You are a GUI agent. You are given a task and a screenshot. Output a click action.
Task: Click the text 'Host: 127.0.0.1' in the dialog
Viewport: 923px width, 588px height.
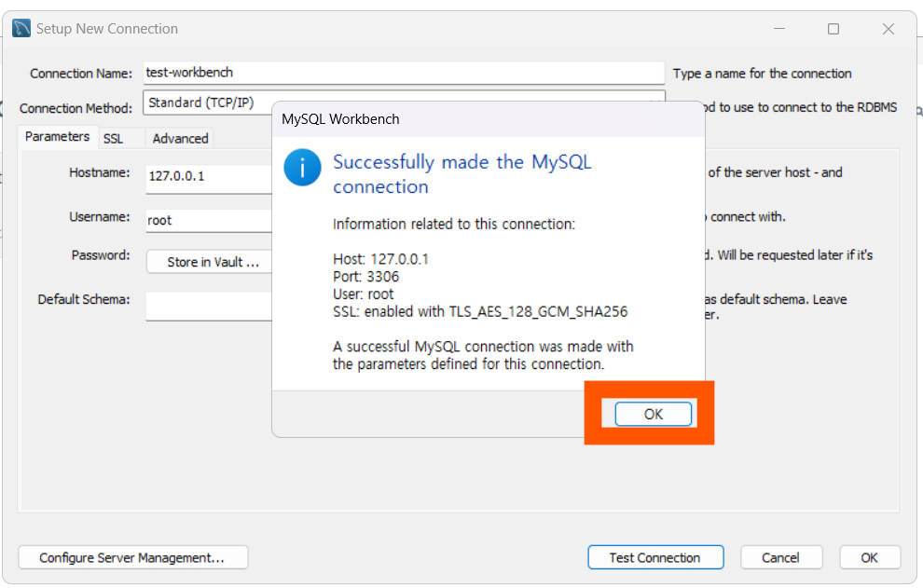381,259
